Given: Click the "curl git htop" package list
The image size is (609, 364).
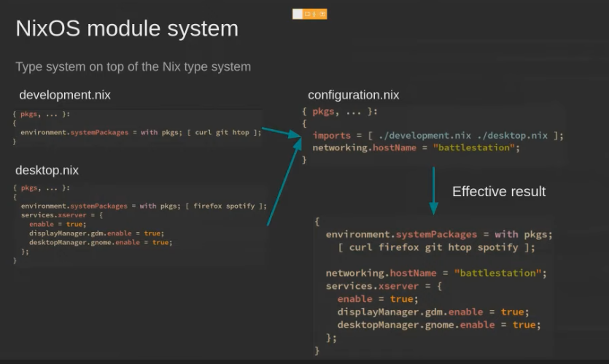Looking at the screenshot, I should (222, 133).
